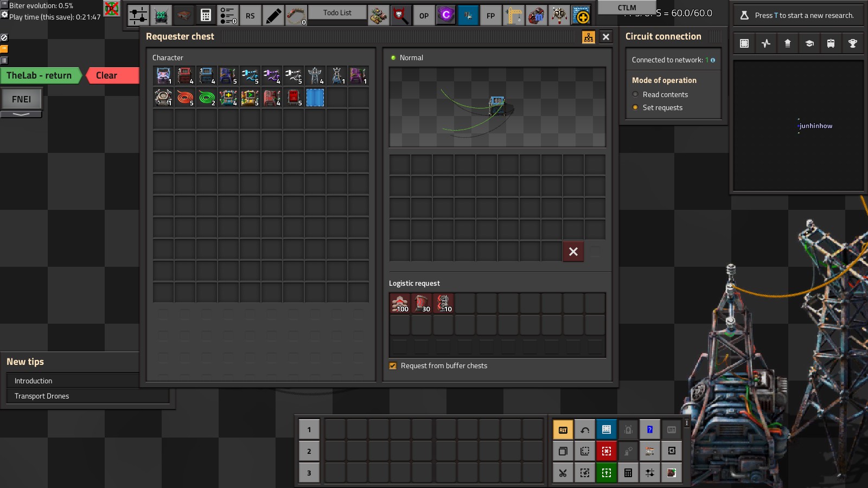
Task: Uncheck Request from buffer chests
Action: pyautogui.click(x=393, y=366)
